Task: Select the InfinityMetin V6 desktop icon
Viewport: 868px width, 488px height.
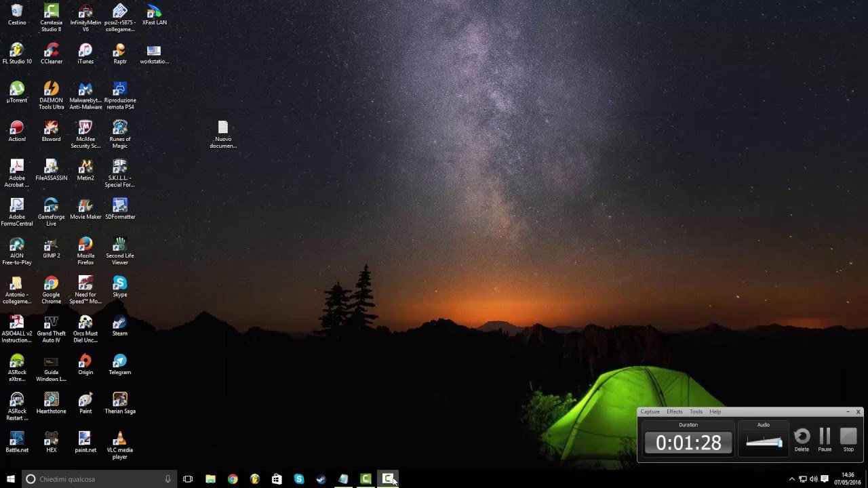Action: 85,18
